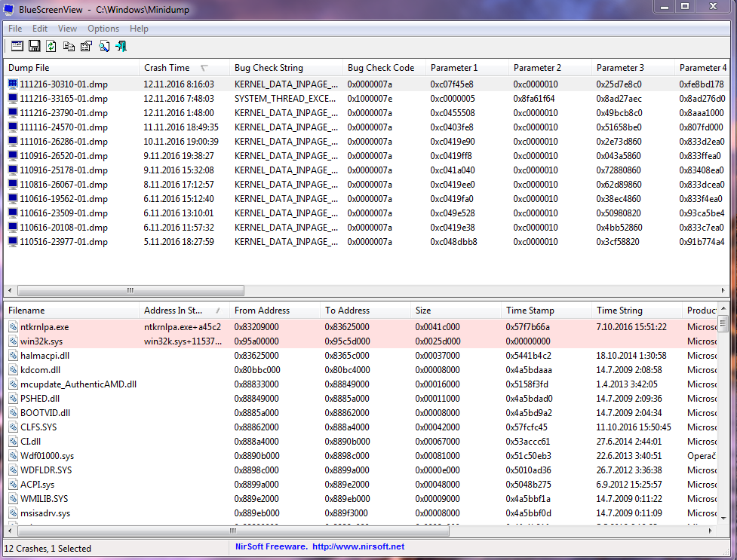737x560 pixels.
Task: Sort lower pane by Size column header
Action: pyautogui.click(x=456, y=311)
